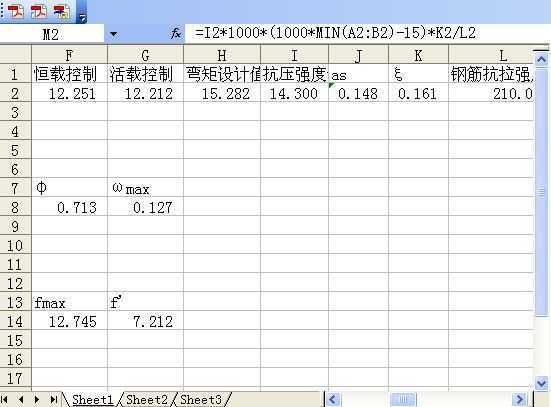Switch to Sheet3 tab

point(201,400)
